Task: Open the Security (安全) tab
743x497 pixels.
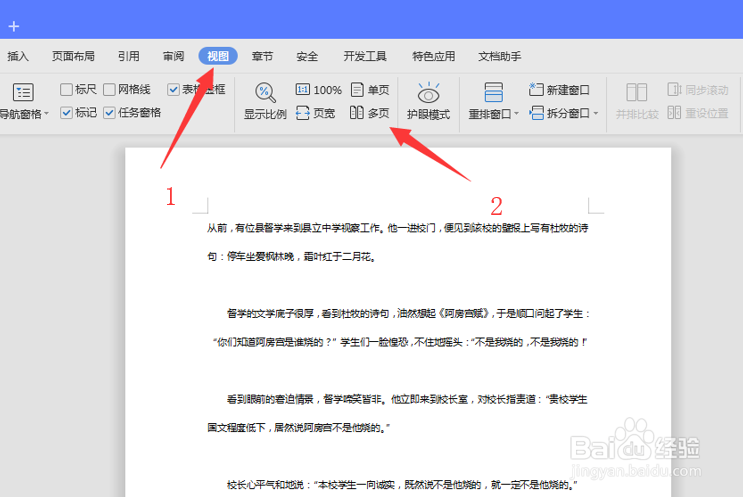Action: click(x=307, y=56)
